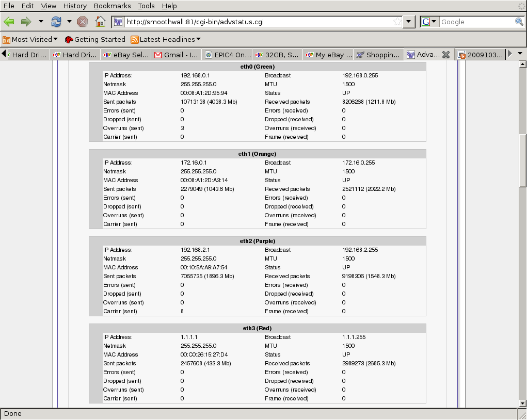Open the Google search engine selector
Screen dimensions: 527x420
coord(429,22)
